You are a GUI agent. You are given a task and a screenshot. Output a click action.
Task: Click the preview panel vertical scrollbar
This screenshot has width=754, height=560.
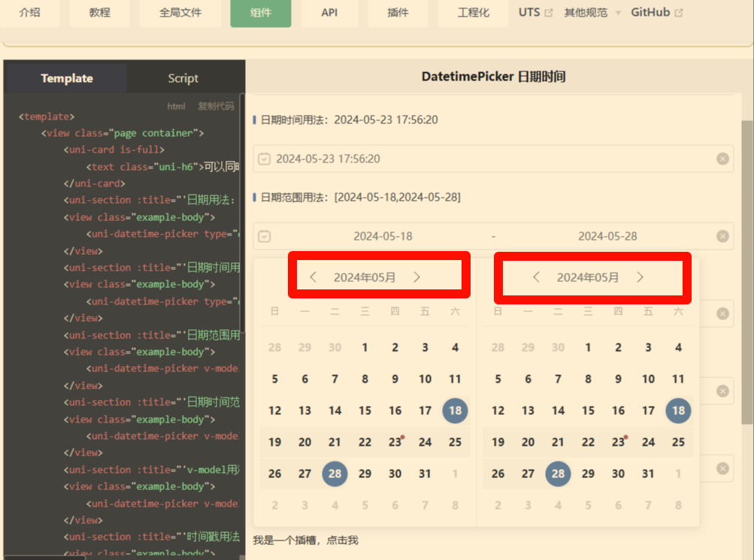747,272
